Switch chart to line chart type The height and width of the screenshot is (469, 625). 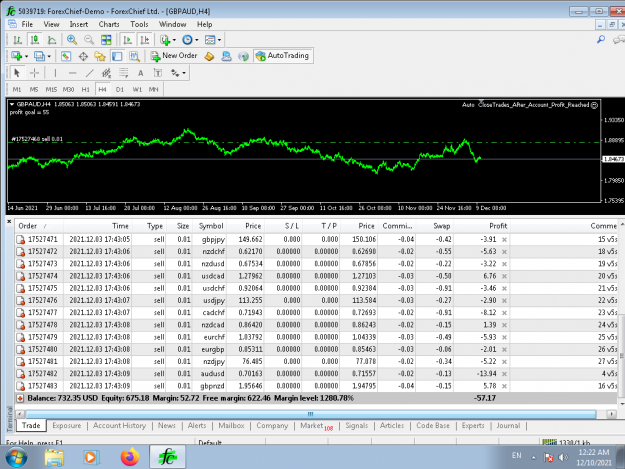[x=52, y=40]
